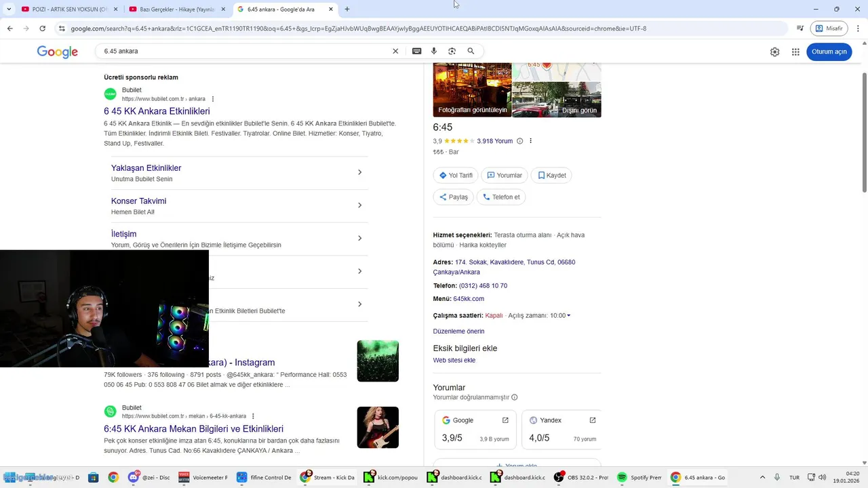Open Dışını görün street view thumbnail
This screenshot has height=488, width=868.
pyautogui.click(x=557, y=100)
